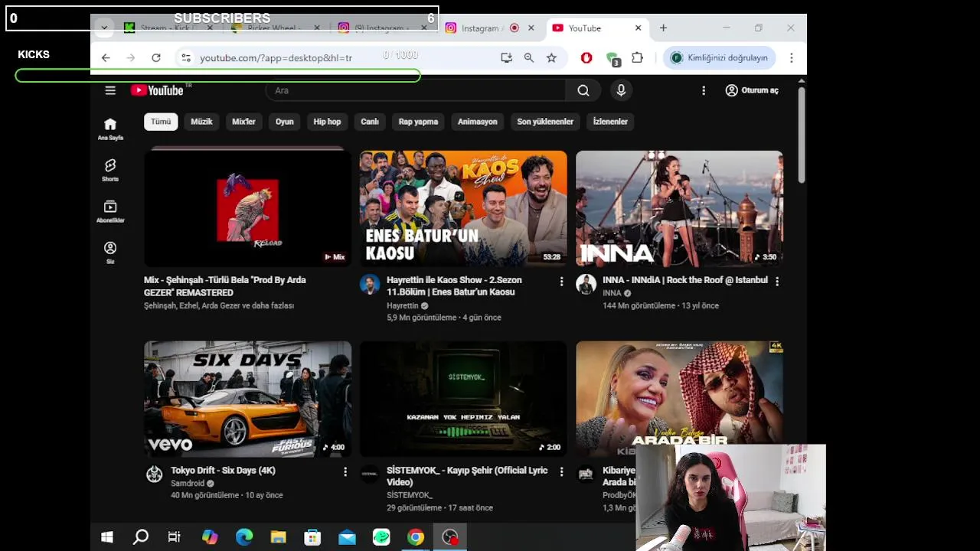980x551 pixels.
Task: Start voice search with the microphone icon
Action: [621, 90]
